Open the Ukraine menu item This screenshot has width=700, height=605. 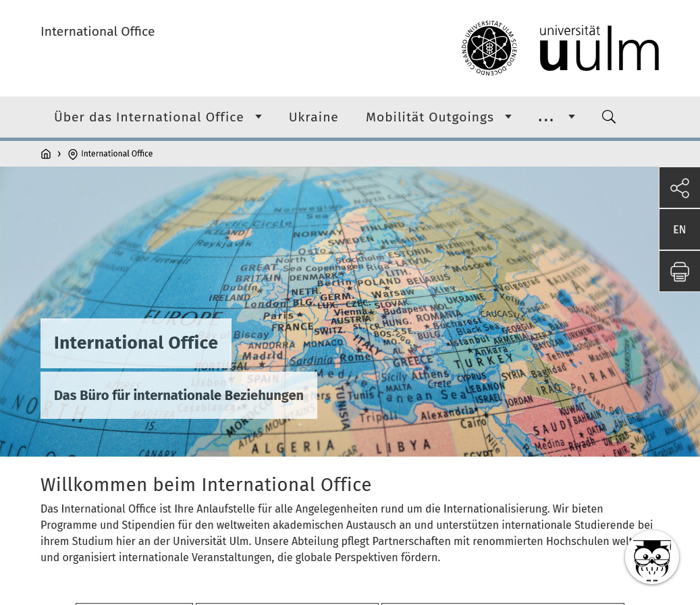click(x=313, y=117)
